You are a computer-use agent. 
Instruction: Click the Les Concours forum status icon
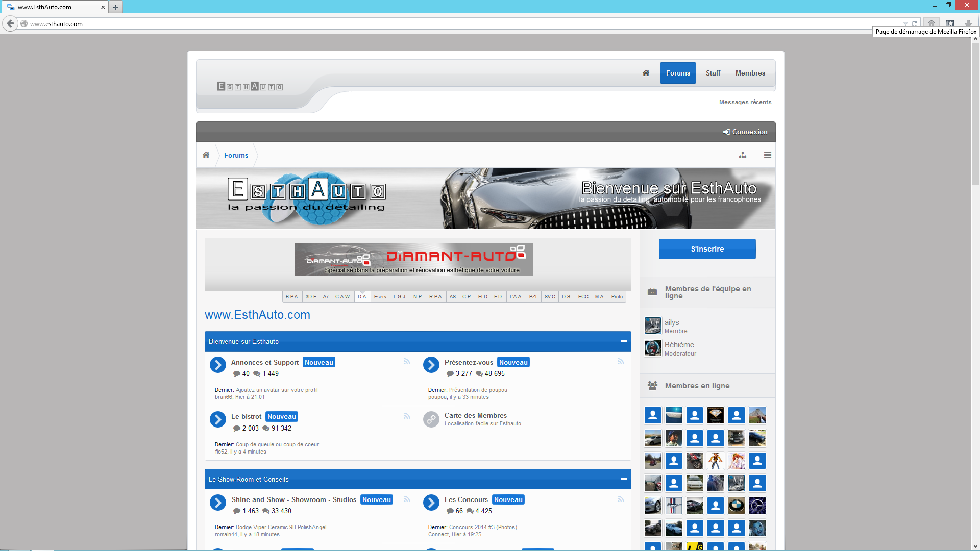pyautogui.click(x=431, y=503)
